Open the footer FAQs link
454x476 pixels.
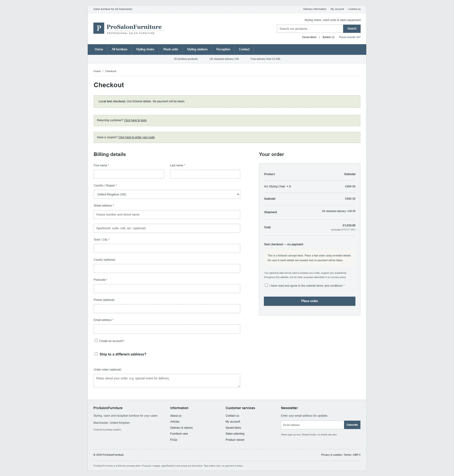point(174,440)
